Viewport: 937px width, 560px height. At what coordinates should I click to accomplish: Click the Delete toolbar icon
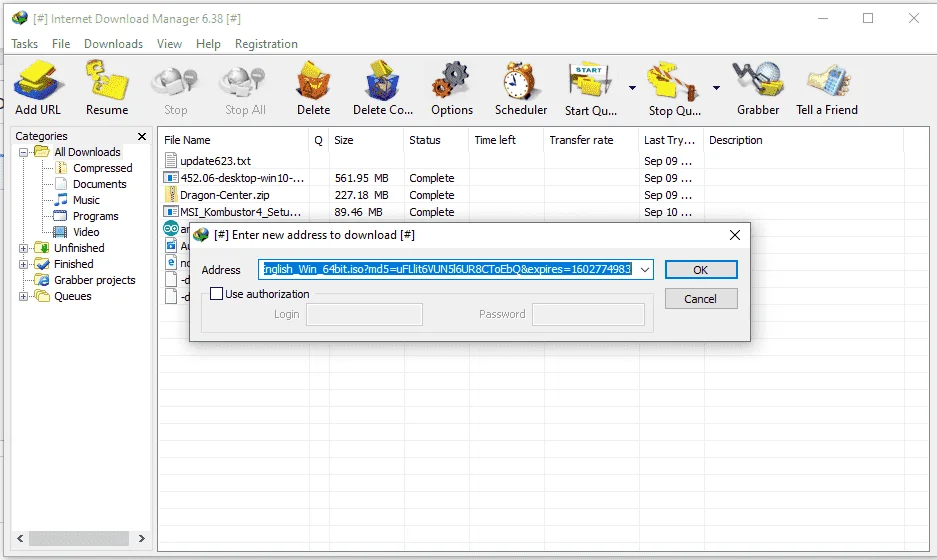[x=313, y=80]
